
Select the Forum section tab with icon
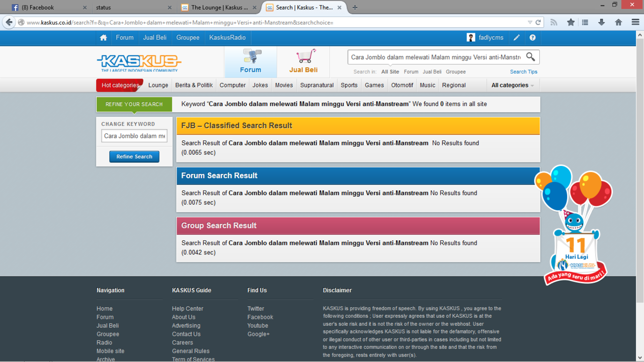pos(251,62)
